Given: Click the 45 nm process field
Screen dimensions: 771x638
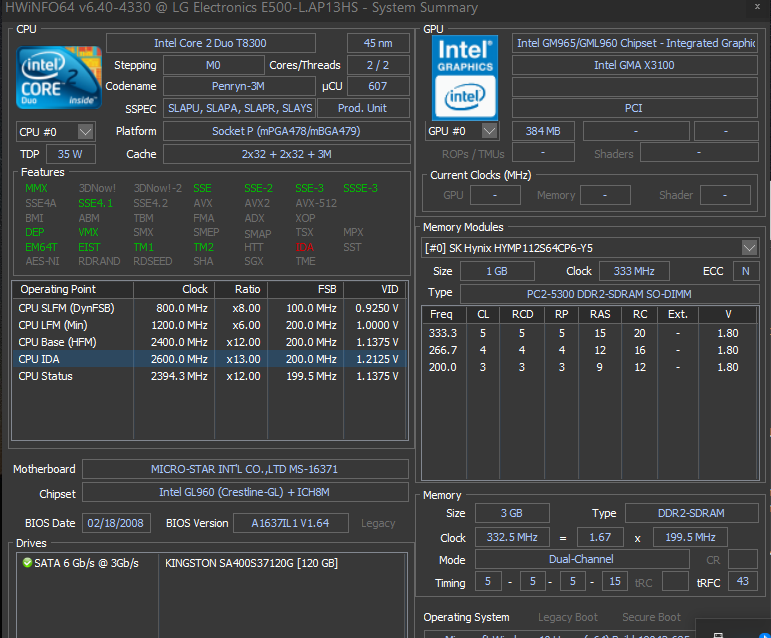Looking at the screenshot, I should 378,43.
